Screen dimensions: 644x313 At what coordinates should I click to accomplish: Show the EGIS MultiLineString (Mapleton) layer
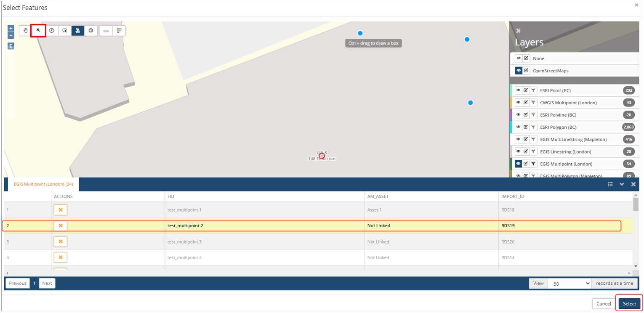[519, 139]
